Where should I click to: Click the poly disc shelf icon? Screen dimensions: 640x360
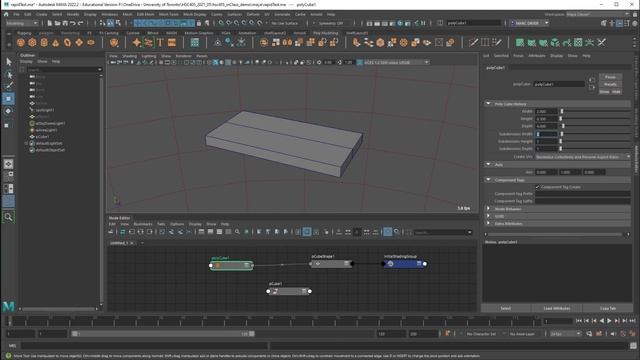[91, 42]
